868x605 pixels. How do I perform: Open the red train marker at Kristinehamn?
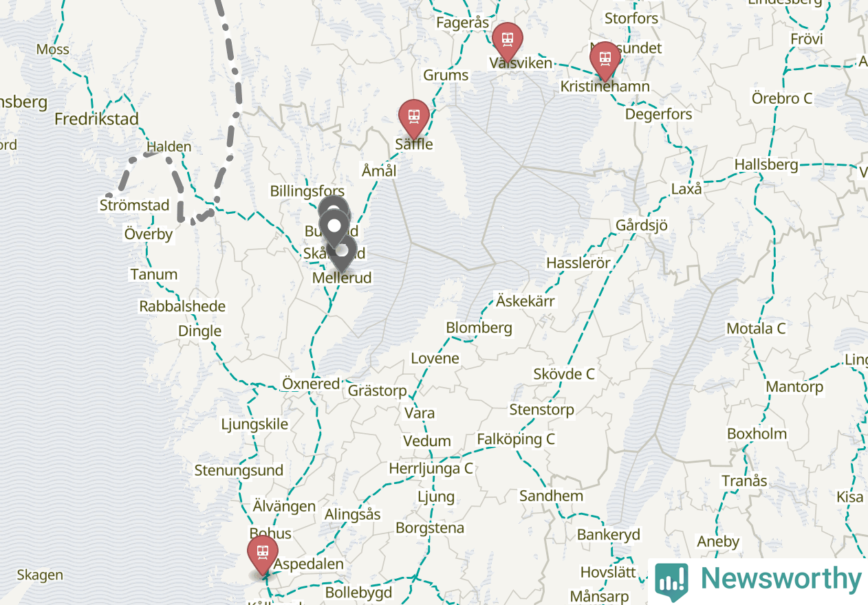click(x=605, y=60)
